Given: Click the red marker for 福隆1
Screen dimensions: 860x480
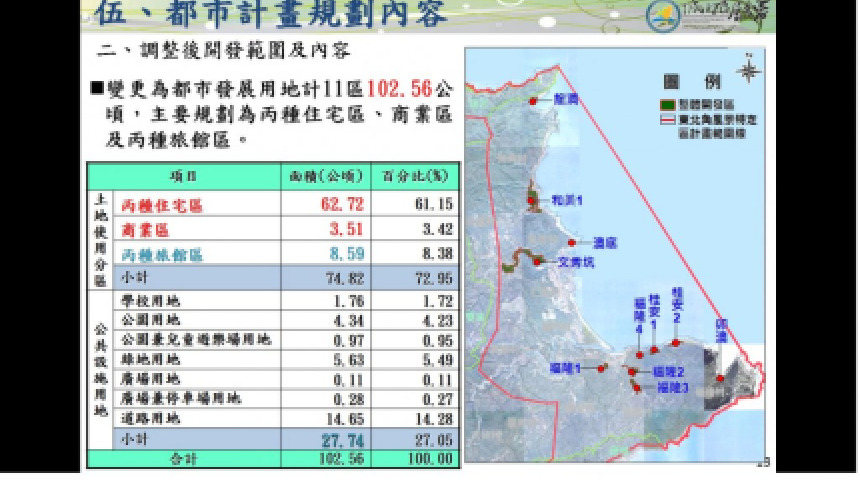Looking at the screenshot, I should [601, 368].
